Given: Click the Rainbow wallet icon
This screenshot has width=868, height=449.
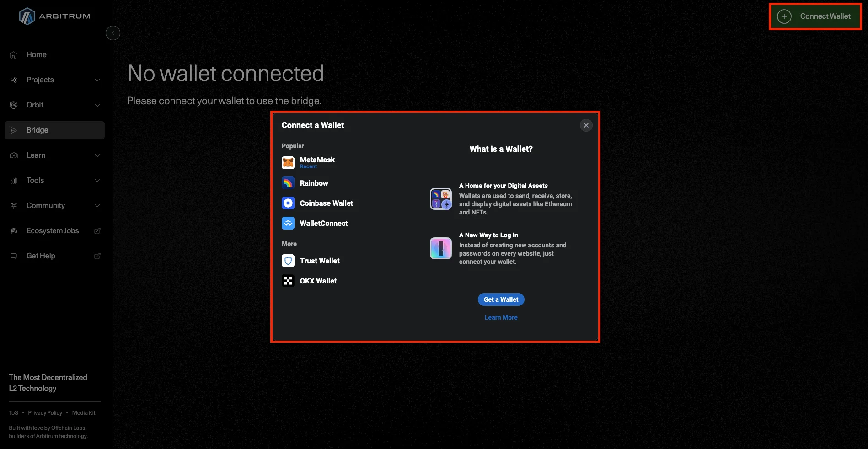Looking at the screenshot, I should [288, 183].
